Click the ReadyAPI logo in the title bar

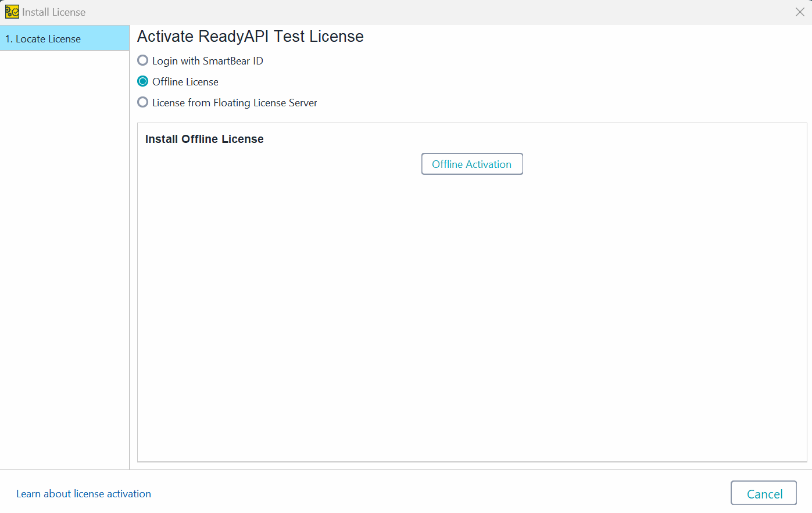point(12,12)
